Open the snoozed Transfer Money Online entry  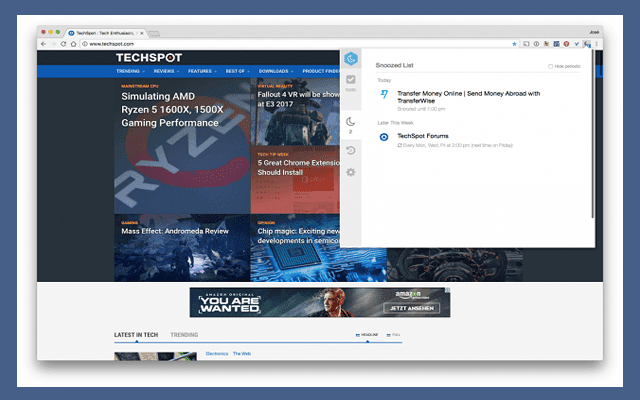(x=469, y=97)
